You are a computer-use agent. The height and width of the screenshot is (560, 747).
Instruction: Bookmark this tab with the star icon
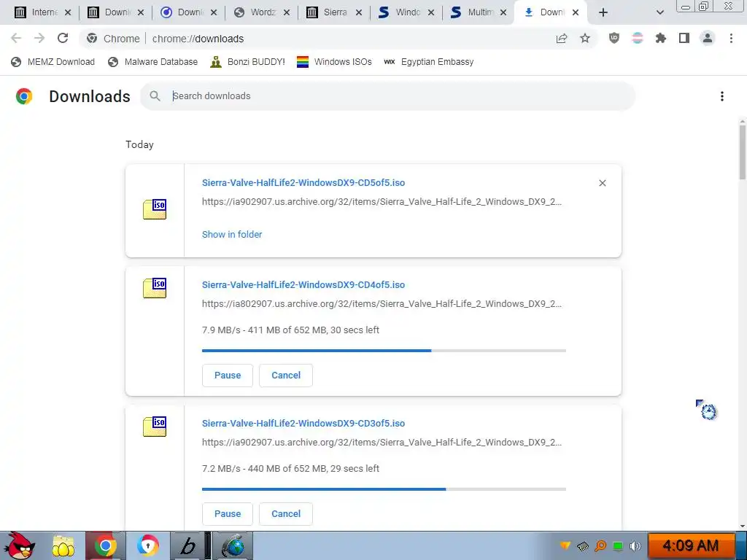(x=585, y=38)
